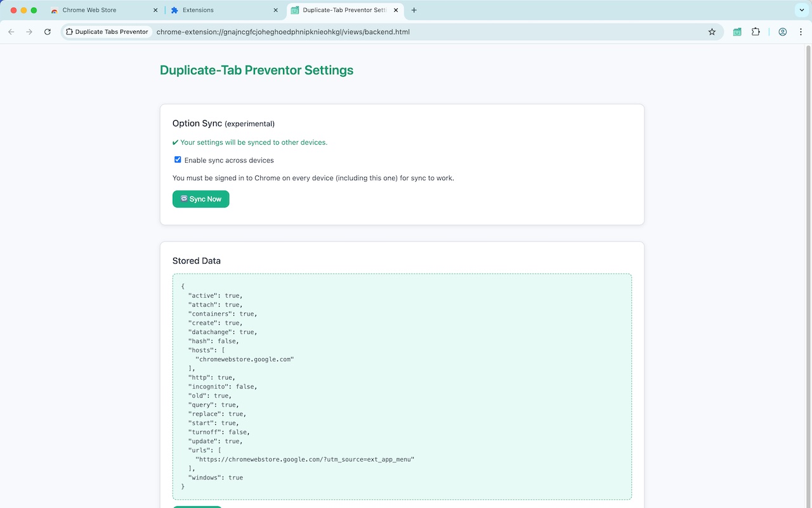Click the forward navigation arrow
The height and width of the screenshot is (508, 812).
(x=29, y=32)
